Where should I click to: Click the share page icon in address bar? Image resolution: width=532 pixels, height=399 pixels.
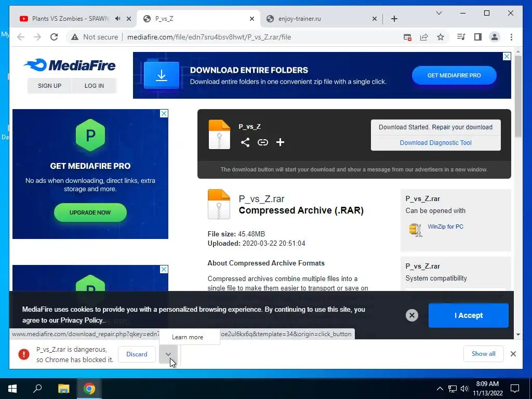point(424,37)
